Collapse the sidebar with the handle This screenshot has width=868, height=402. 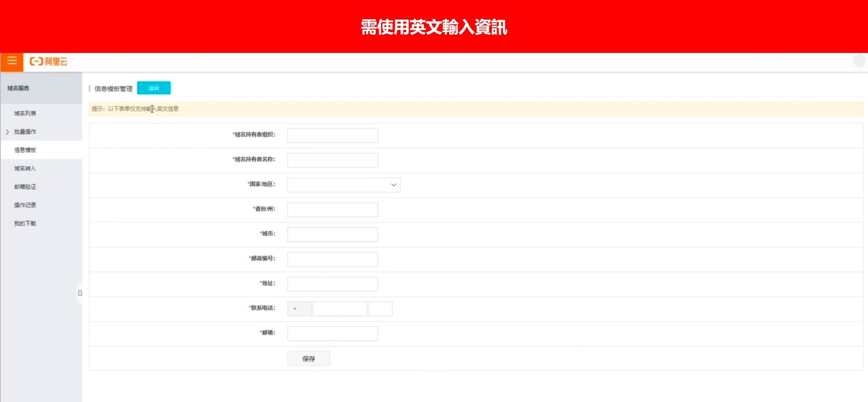80,293
